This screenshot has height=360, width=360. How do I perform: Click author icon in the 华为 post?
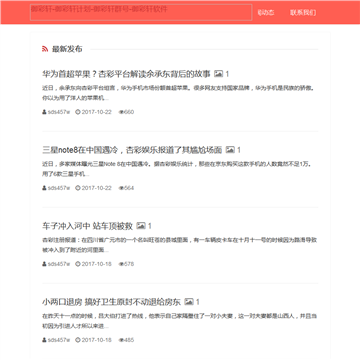click(44, 112)
